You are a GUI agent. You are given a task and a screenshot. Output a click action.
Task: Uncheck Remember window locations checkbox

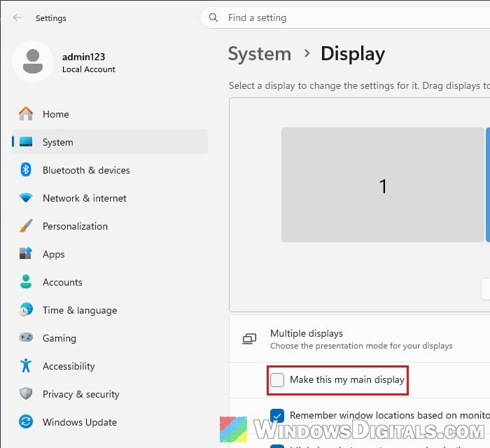pos(277,416)
